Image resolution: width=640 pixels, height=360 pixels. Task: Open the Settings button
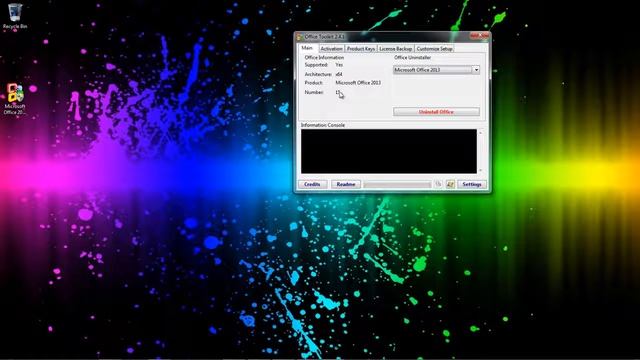472,184
